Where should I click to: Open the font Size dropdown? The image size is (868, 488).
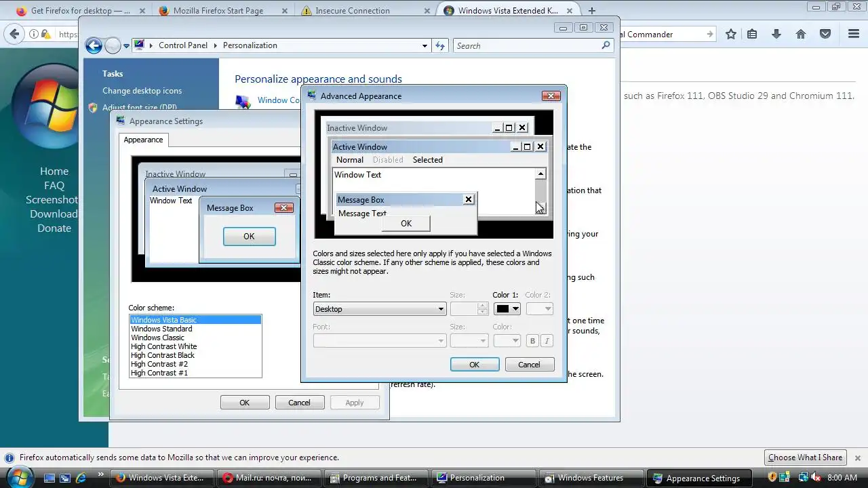tap(469, 341)
